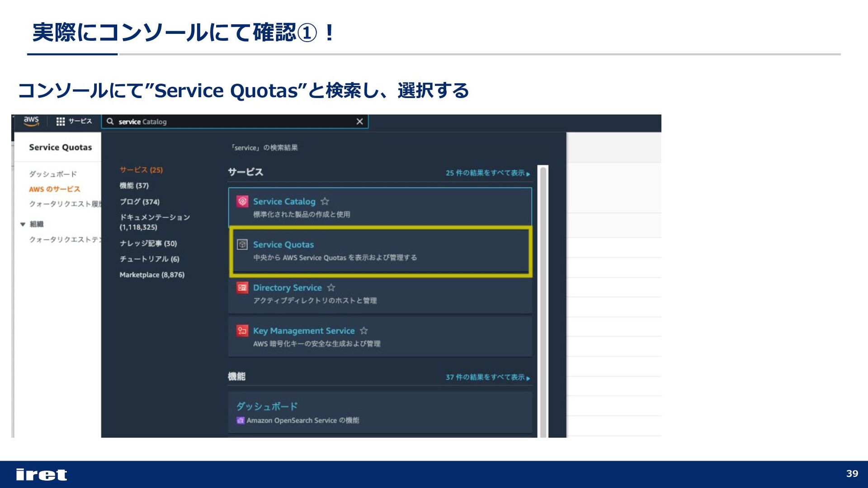Click in the service search field
This screenshot has width=868, height=488.
(235, 122)
